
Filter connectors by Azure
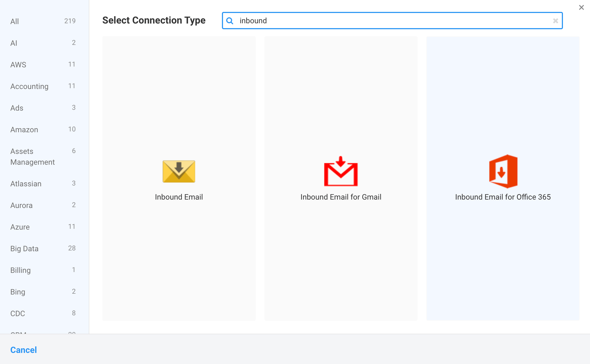pos(20,227)
